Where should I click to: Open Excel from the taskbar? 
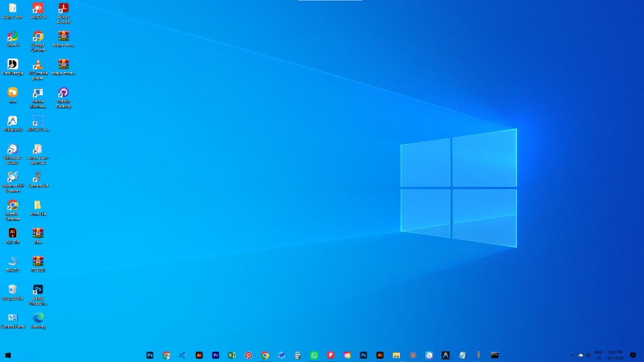232,356
